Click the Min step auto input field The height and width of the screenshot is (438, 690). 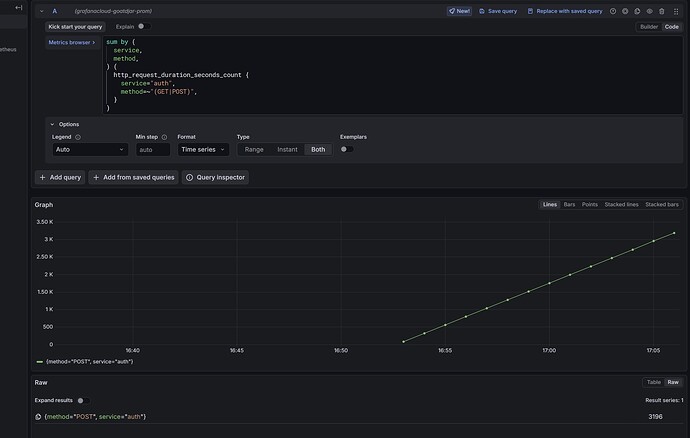[153, 150]
